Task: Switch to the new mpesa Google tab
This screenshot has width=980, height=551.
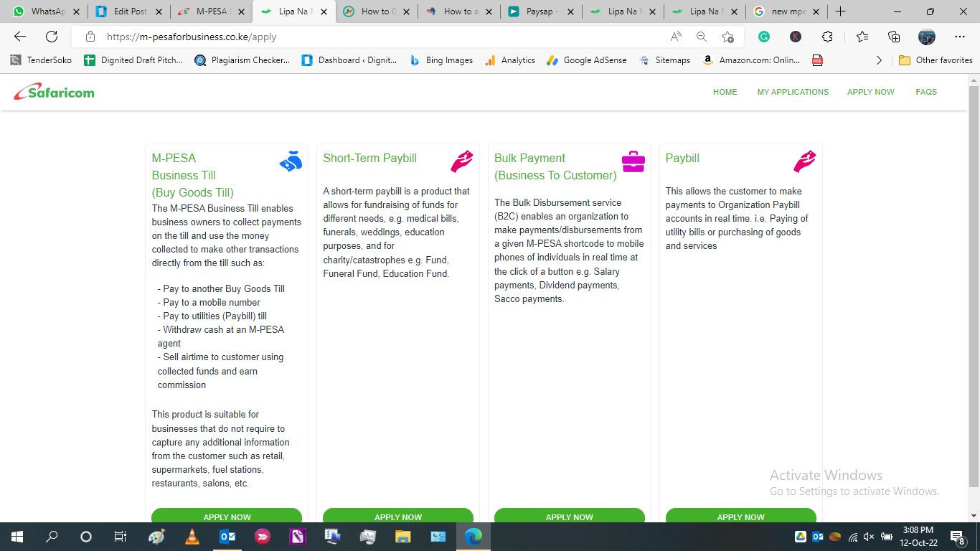Action: (x=787, y=11)
